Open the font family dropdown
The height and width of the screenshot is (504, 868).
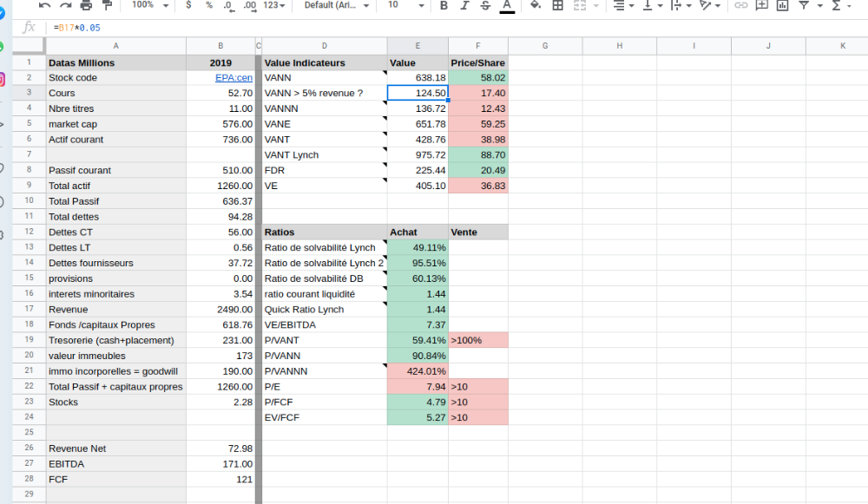(x=336, y=5)
